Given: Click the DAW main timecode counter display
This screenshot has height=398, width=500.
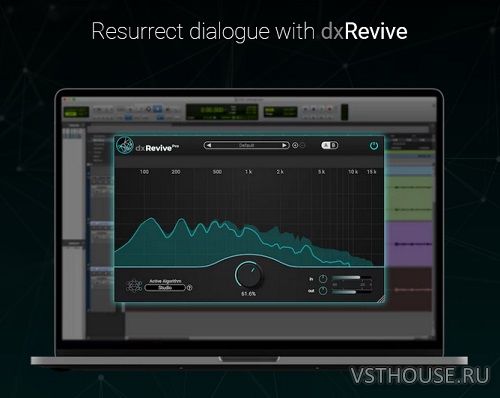Looking at the screenshot, I should pos(222,112).
